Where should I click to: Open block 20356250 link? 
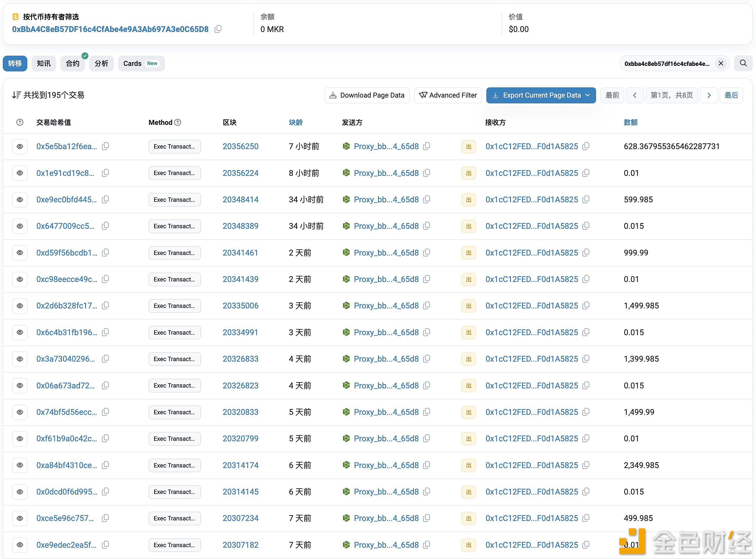click(240, 146)
